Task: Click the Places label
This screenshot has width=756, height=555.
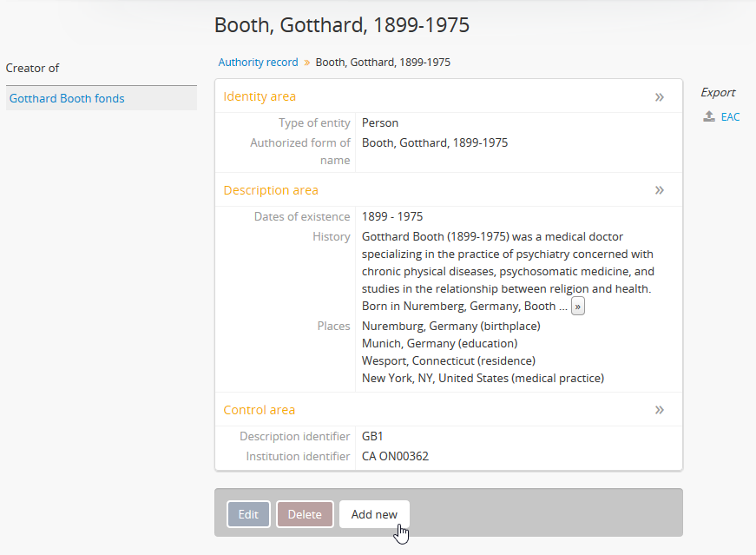Action: [x=333, y=327]
